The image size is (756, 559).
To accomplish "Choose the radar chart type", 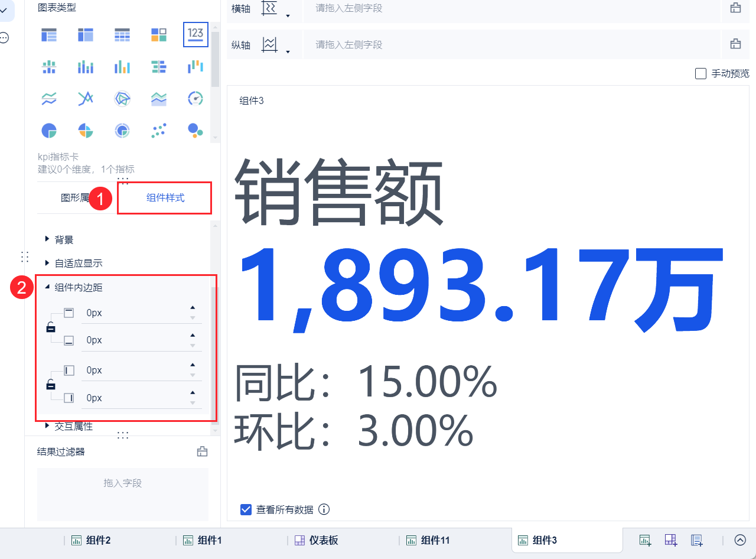I will pos(122,99).
